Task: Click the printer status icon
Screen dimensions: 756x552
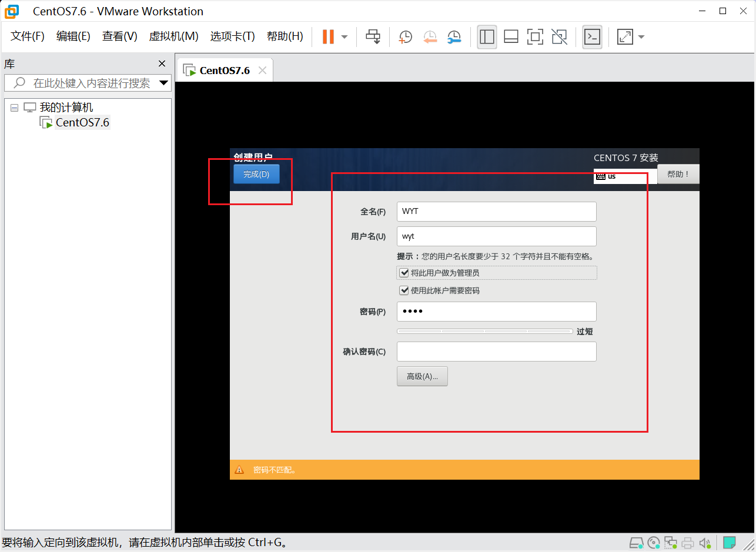Action: 688,542
